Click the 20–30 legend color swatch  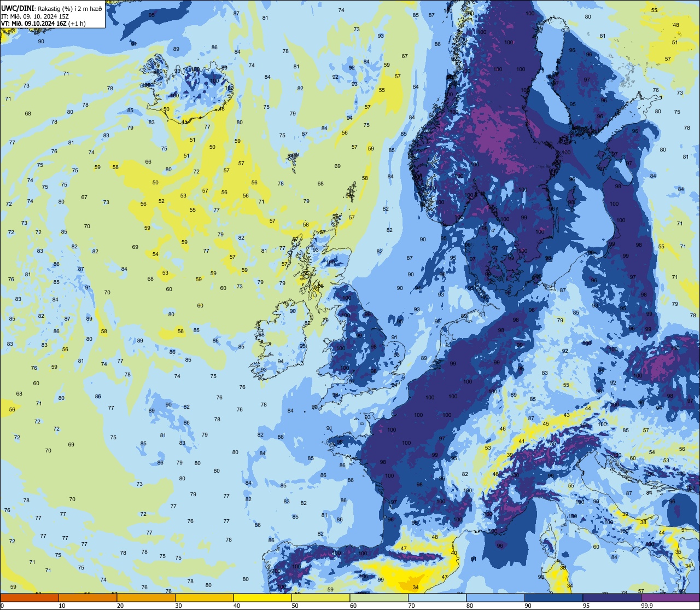(146, 597)
